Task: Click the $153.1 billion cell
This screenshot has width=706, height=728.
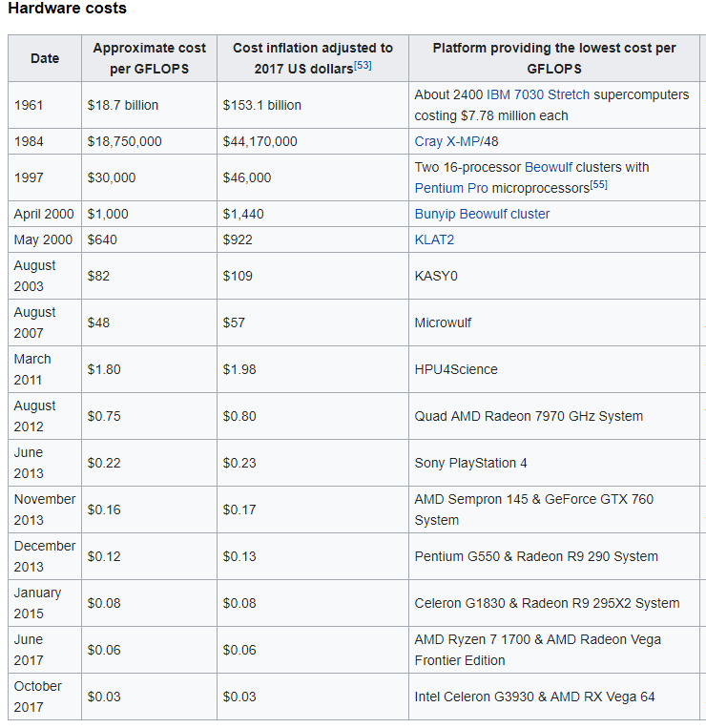Action: pyautogui.click(x=312, y=105)
